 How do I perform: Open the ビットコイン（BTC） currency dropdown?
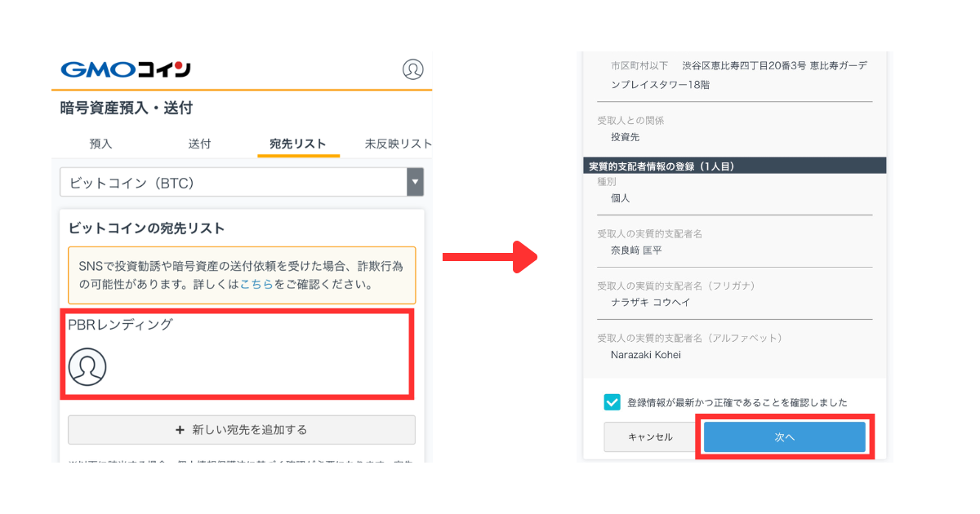click(x=243, y=183)
